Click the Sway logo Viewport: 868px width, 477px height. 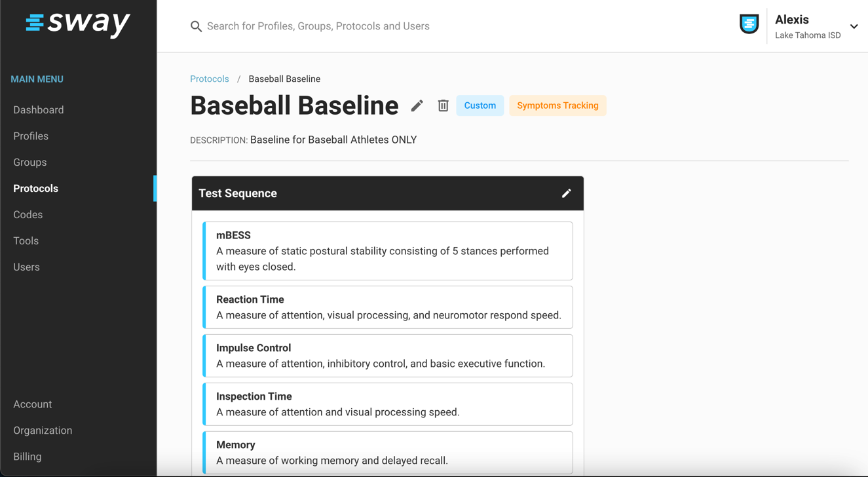(78, 24)
